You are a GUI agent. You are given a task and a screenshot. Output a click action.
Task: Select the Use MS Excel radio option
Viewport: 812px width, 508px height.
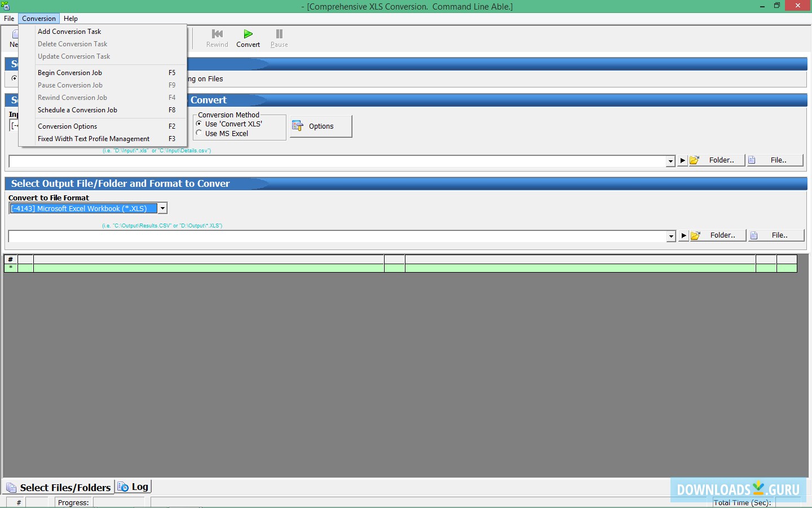point(199,133)
